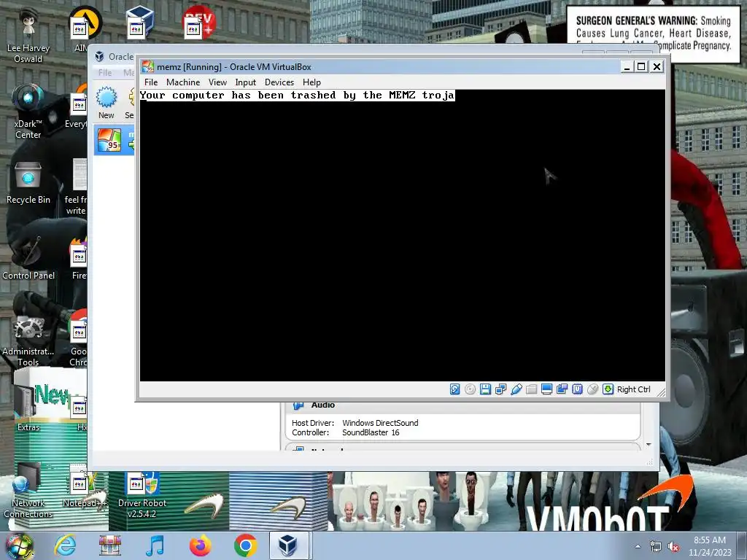Open the Windows Start orb
This screenshot has width=747, height=560.
tap(19, 546)
